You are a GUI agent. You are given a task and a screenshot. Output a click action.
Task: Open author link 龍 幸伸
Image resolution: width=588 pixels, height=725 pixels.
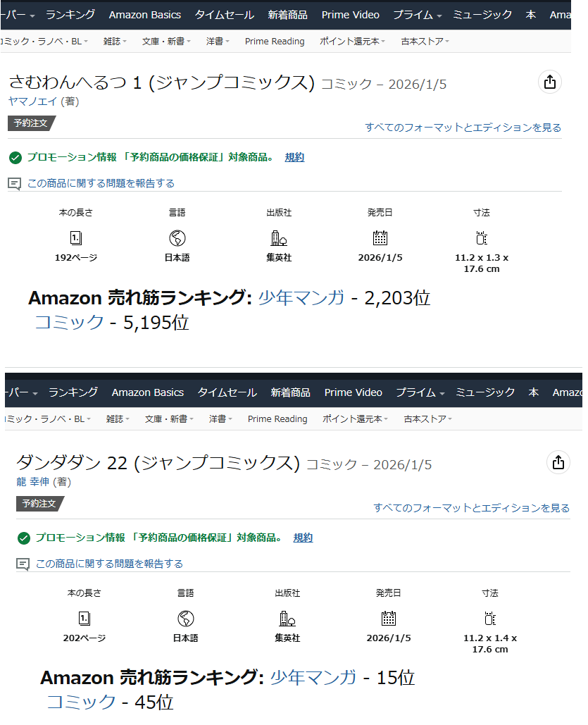point(34,482)
